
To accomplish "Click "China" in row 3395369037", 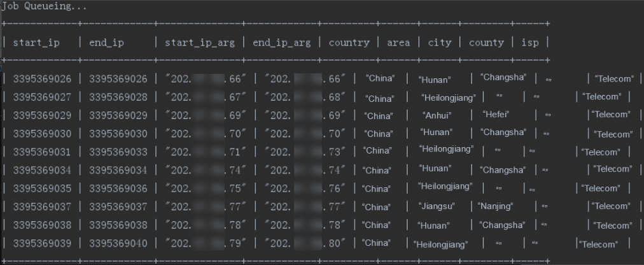I will point(376,207).
